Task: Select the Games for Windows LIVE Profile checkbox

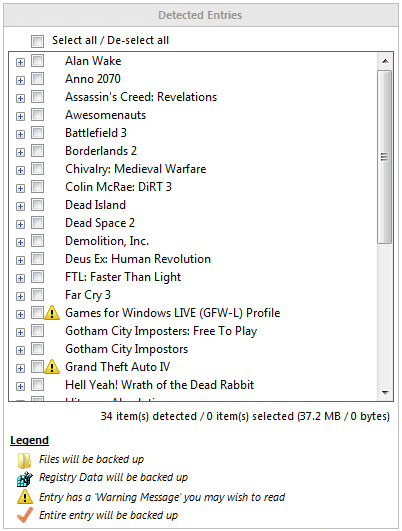Action: click(37, 313)
